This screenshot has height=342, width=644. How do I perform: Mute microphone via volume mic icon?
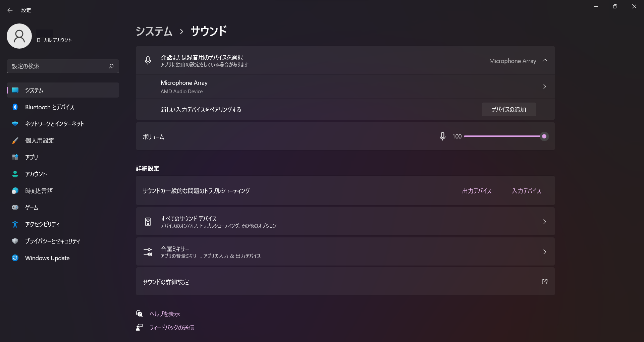(442, 136)
